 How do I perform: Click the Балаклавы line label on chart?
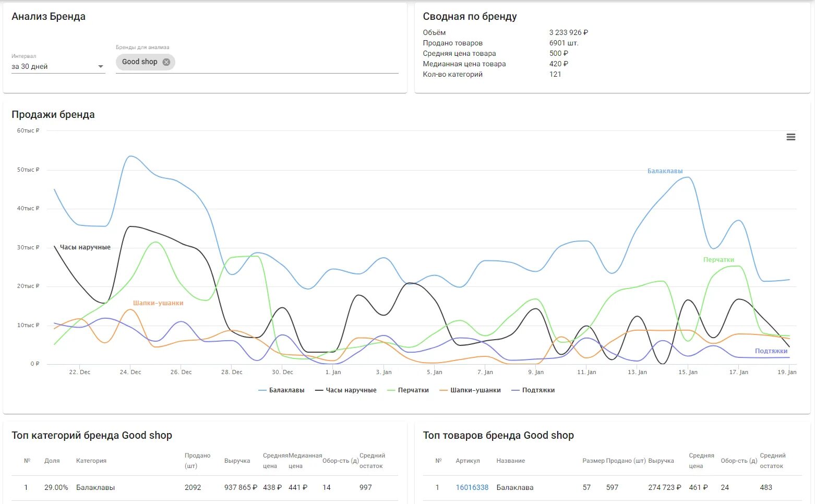coord(665,171)
